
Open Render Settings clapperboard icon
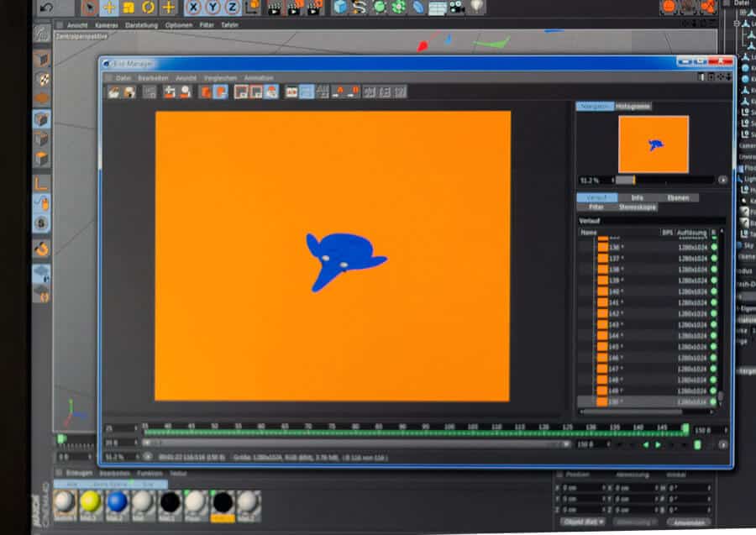(314, 8)
